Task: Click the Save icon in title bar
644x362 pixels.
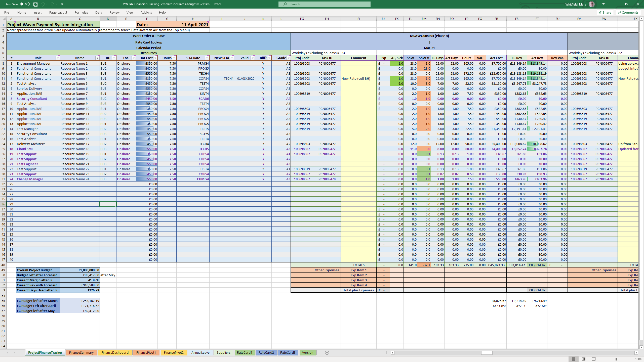Action: pos(35,4)
